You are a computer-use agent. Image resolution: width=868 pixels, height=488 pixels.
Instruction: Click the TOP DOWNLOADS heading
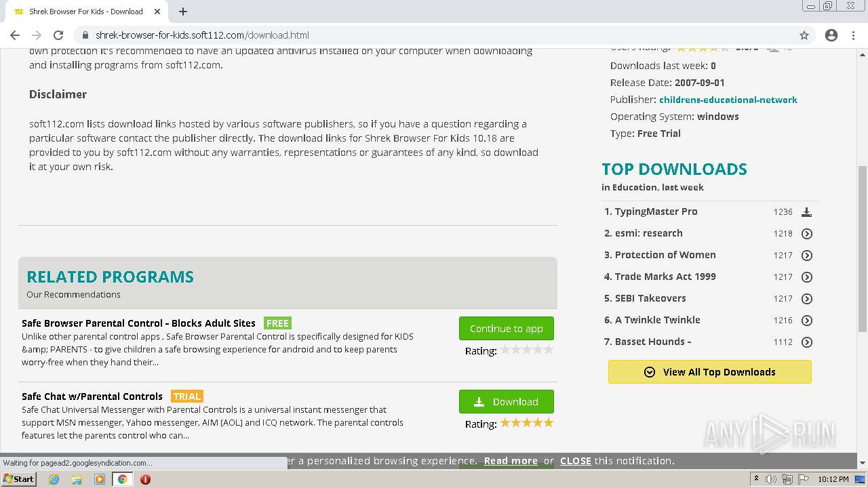pyautogui.click(x=674, y=169)
